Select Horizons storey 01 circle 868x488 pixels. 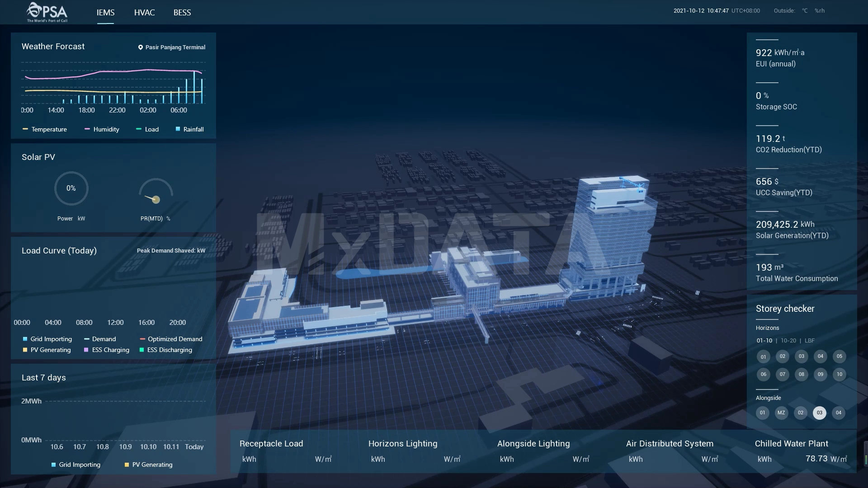click(763, 357)
